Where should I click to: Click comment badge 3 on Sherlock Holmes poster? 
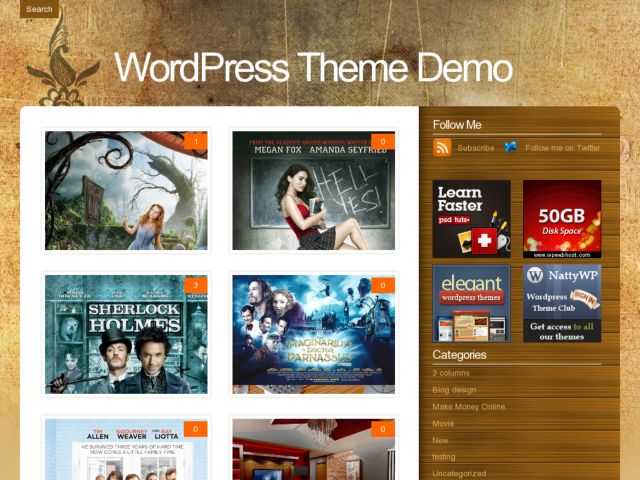(x=196, y=285)
